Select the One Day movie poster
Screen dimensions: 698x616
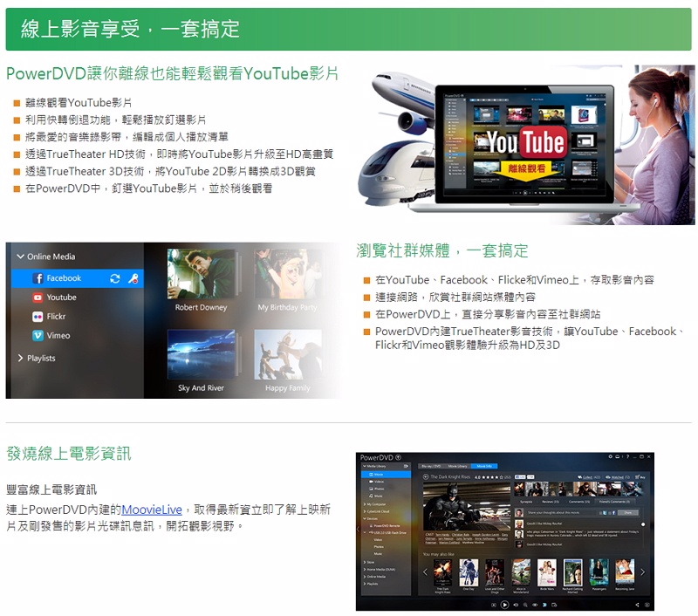469,572
